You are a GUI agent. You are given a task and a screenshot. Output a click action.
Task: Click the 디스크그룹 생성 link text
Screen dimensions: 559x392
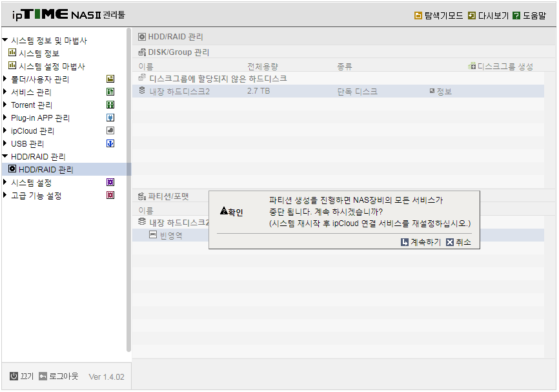(505, 67)
